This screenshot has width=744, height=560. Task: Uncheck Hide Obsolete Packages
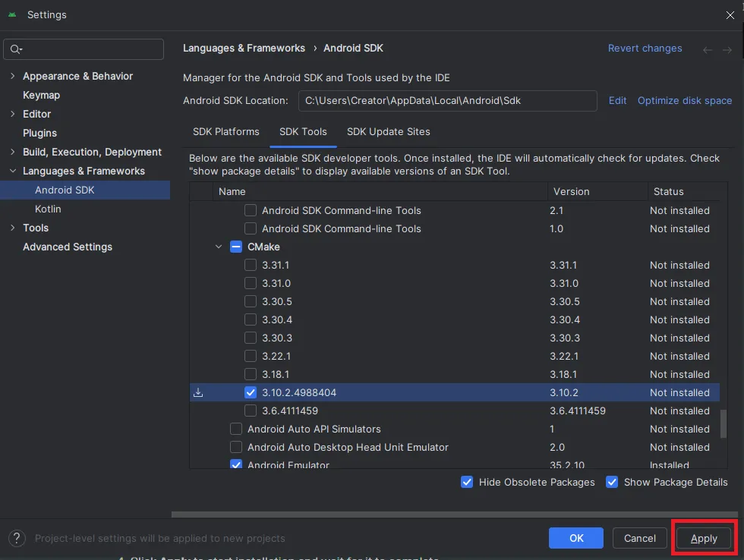tap(467, 482)
